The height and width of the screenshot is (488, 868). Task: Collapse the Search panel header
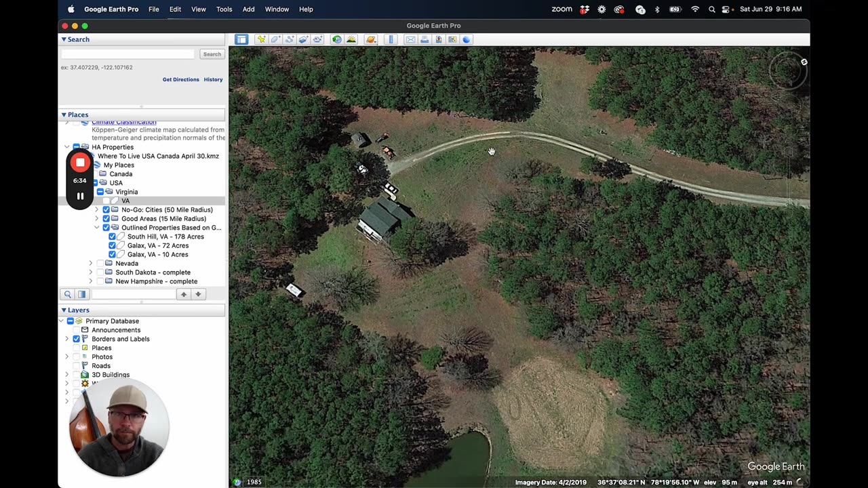coord(142,39)
